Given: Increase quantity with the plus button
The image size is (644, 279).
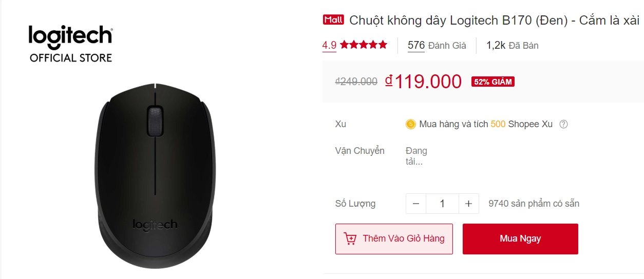Looking at the screenshot, I should pyautogui.click(x=468, y=204).
